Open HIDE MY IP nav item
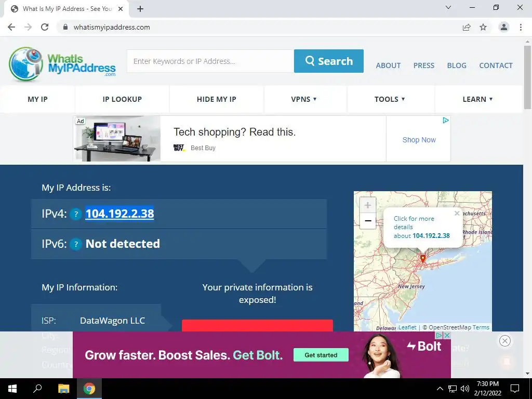532x399 pixels. (217, 99)
